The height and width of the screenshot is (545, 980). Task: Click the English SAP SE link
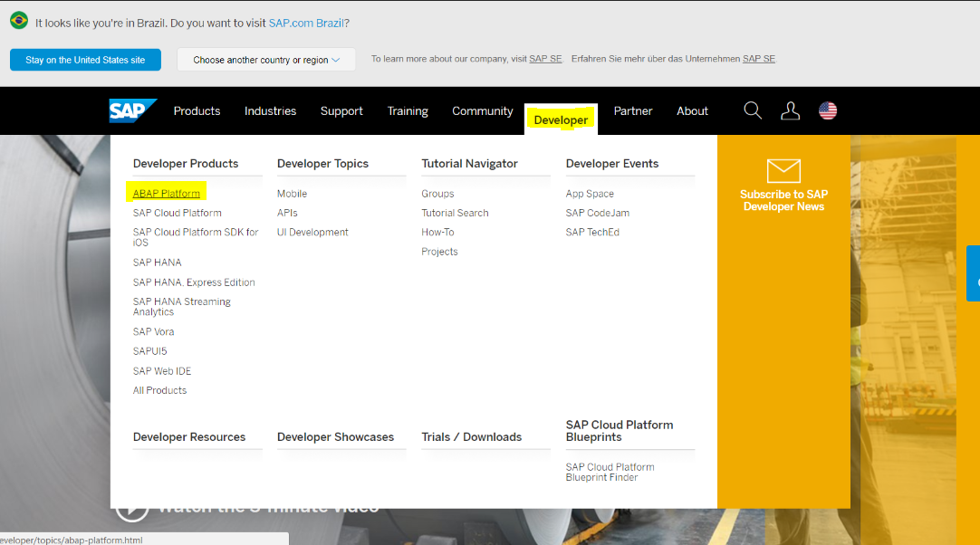point(545,59)
